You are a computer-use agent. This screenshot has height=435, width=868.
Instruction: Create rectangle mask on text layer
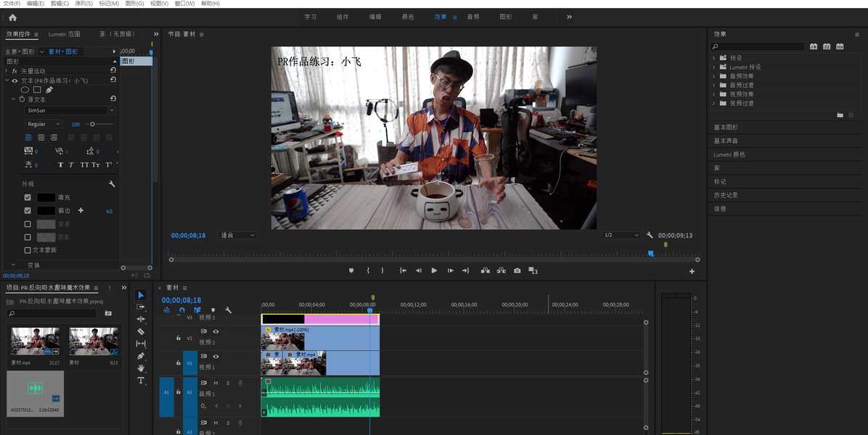(37, 90)
